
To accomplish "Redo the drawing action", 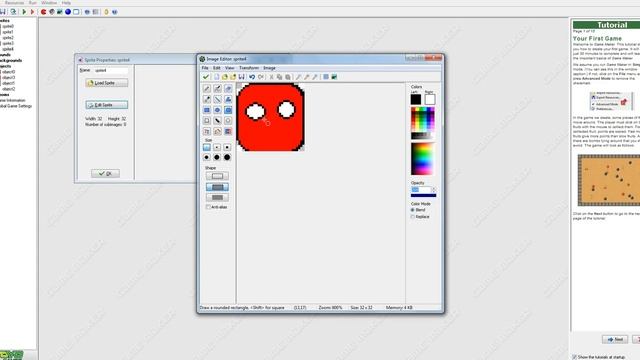I will 260,77.
